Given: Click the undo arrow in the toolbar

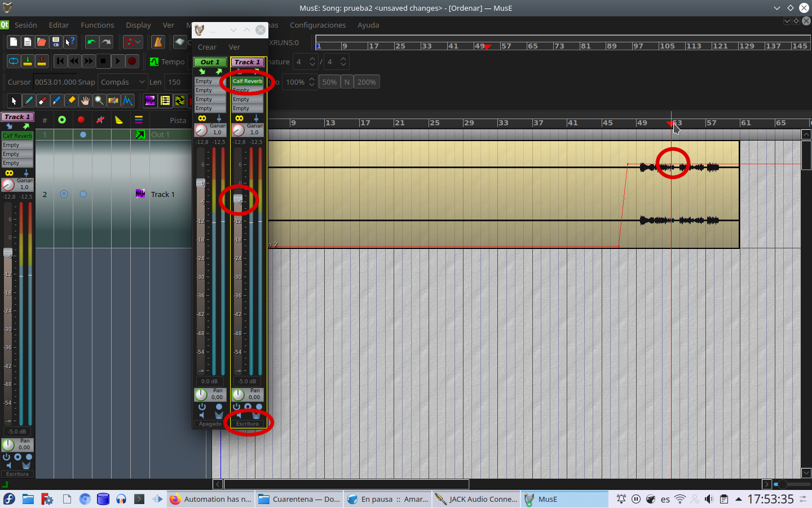Looking at the screenshot, I should click(91, 42).
